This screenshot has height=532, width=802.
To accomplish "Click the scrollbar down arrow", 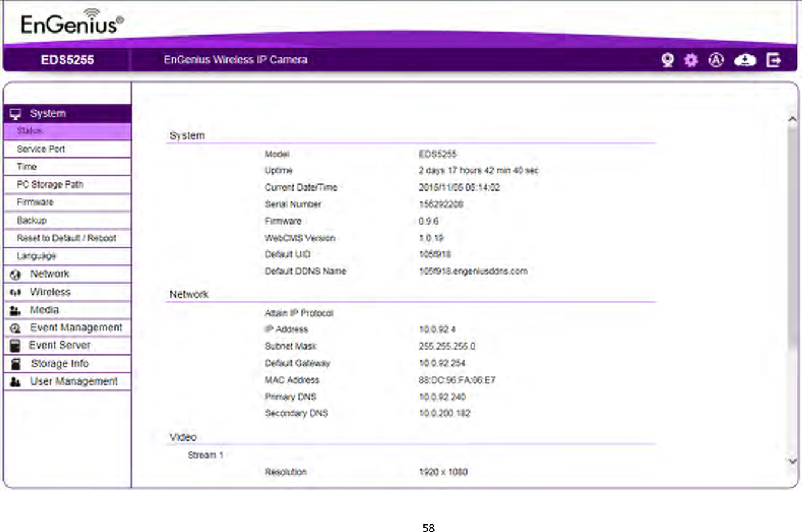I will 793,461.
